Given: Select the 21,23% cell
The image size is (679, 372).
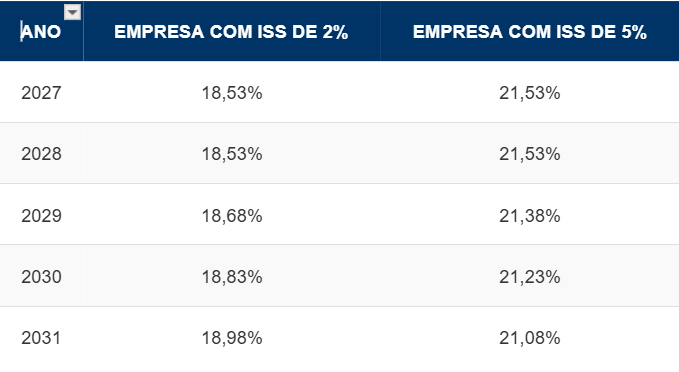Looking at the screenshot, I should coord(530,276).
